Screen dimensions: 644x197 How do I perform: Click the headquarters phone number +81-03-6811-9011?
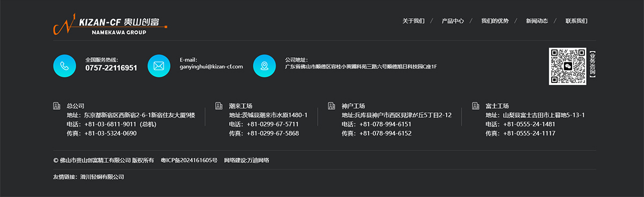pyautogui.click(x=110, y=124)
